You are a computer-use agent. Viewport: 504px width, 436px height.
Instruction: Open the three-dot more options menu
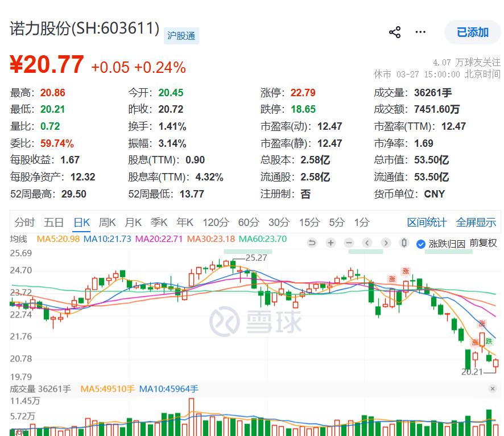(x=420, y=32)
